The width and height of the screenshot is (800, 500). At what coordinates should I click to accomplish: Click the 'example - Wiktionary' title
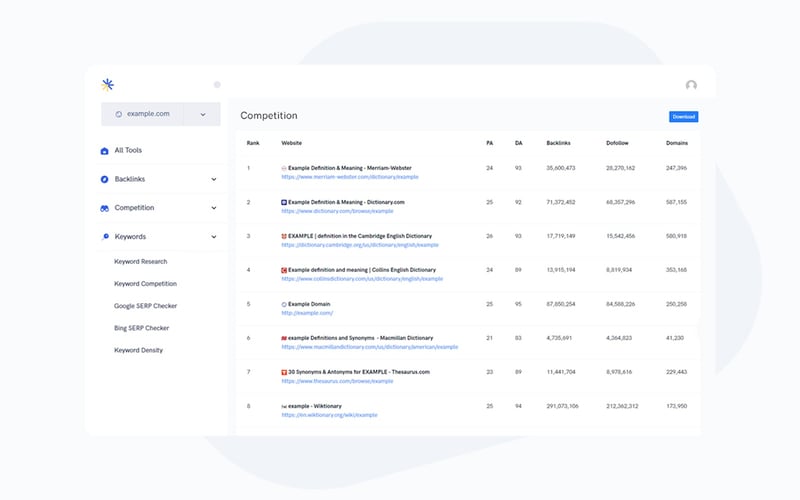coord(315,406)
